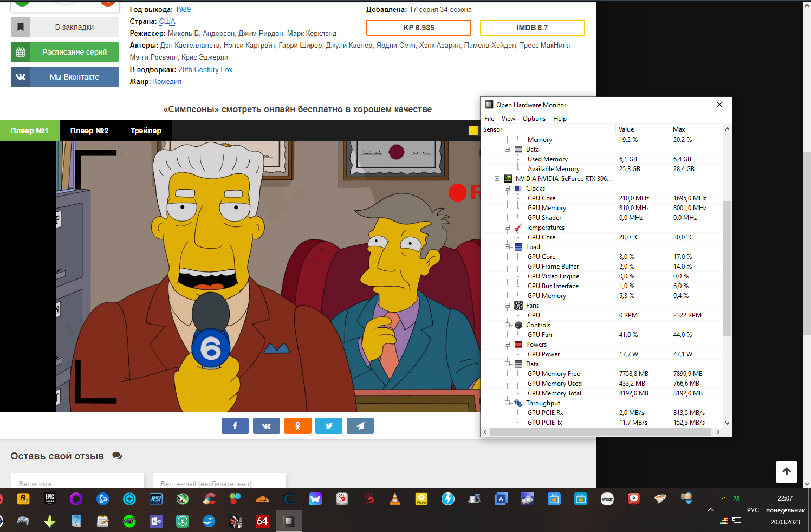The height and width of the screenshot is (532, 811).
Task: Open the 20th Century Fox collection link
Action: pyautogui.click(x=205, y=69)
